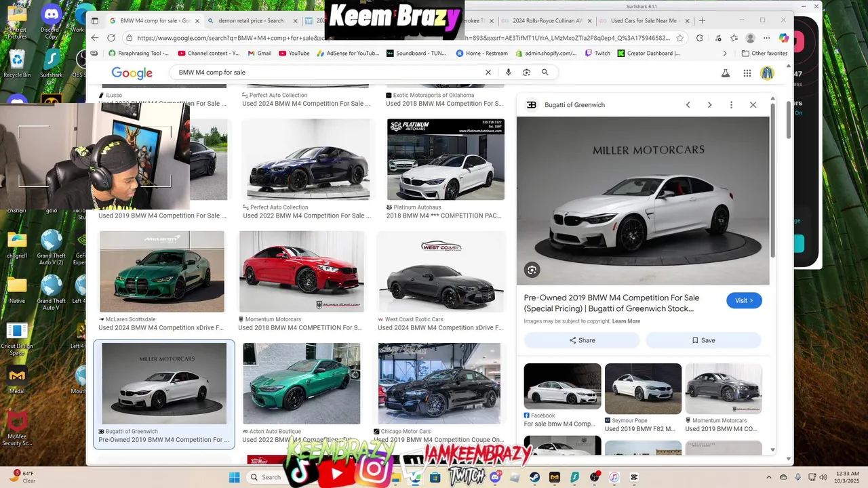The height and width of the screenshot is (488, 868).
Task: Select Momentum Motorcars red BMW M4 thumbnail
Action: 302,271
